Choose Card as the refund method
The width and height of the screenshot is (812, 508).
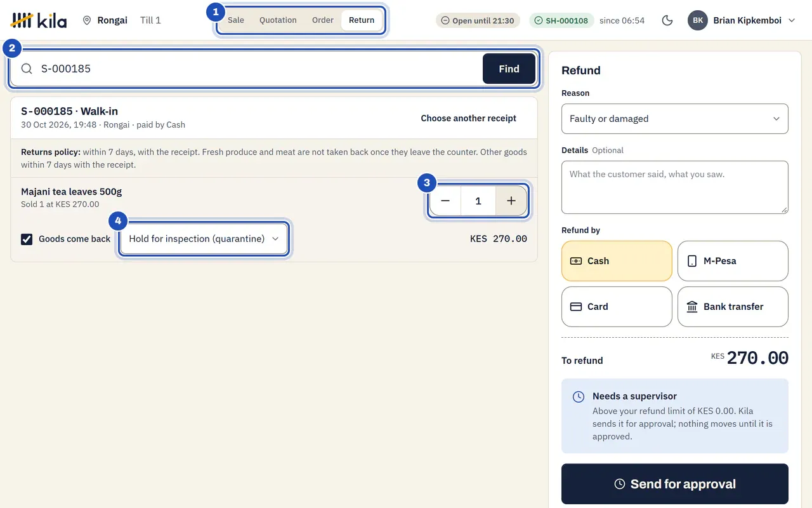pyautogui.click(x=617, y=307)
